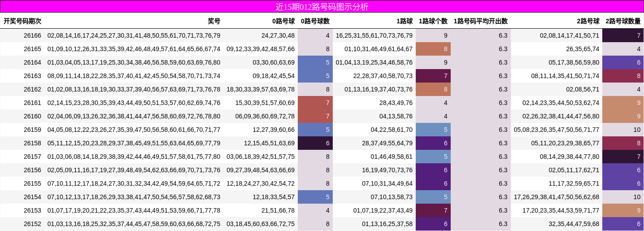Click 2路号球数量 cell 10 in row 26159
The width and height of the screenshot is (644, 231).
(x=623, y=130)
